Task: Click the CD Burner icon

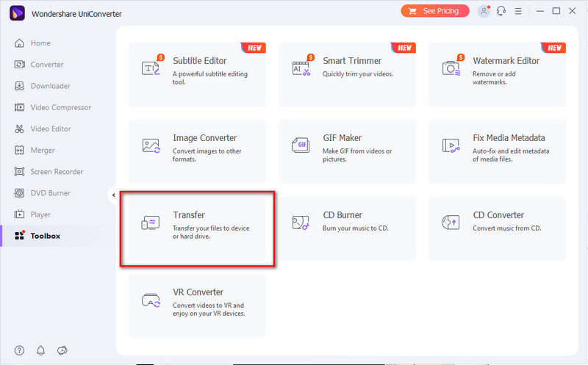Action: (x=301, y=223)
